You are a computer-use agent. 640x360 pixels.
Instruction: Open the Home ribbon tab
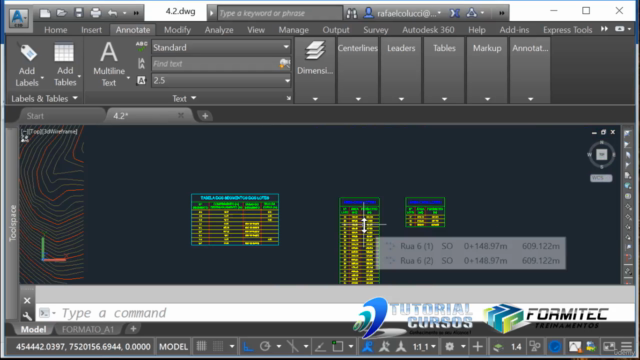pos(56,30)
